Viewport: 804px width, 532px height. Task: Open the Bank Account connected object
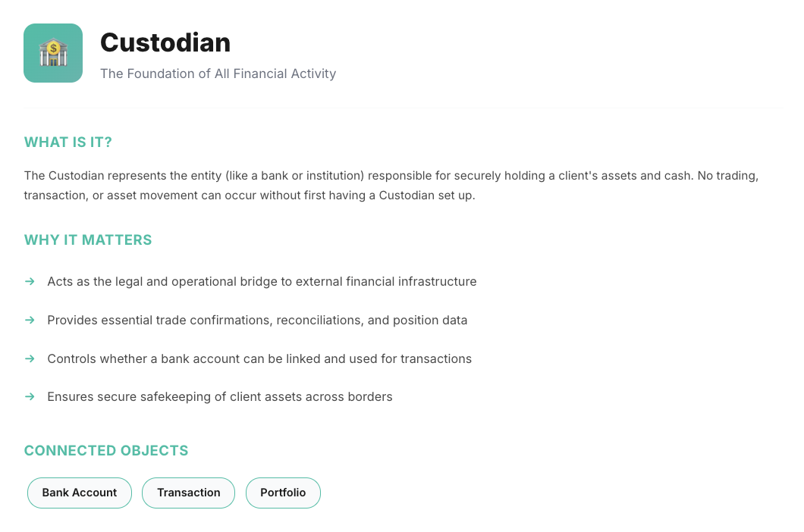tap(80, 493)
